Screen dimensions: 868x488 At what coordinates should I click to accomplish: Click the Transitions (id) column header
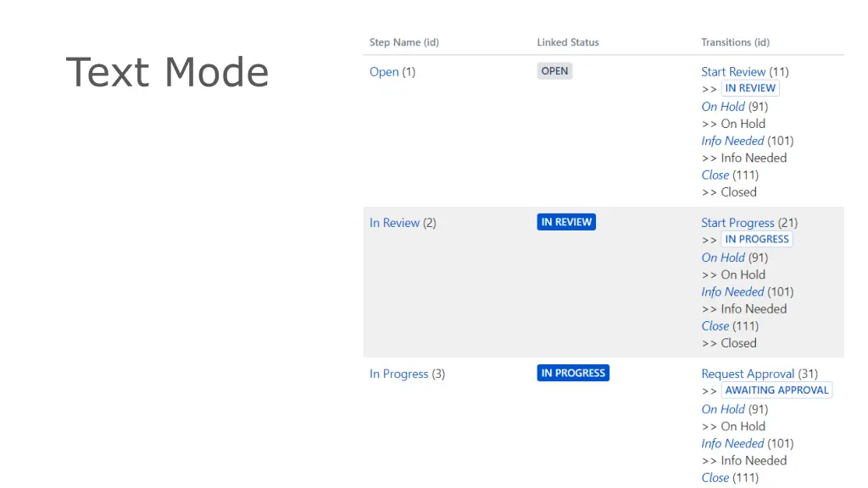coord(735,42)
